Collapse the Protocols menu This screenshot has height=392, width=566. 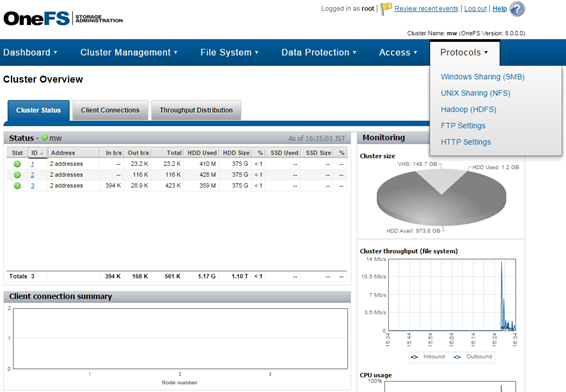[x=464, y=52]
